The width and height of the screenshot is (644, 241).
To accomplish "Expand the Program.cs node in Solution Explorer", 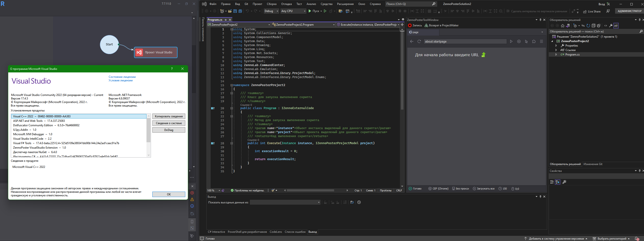I will point(556,55).
